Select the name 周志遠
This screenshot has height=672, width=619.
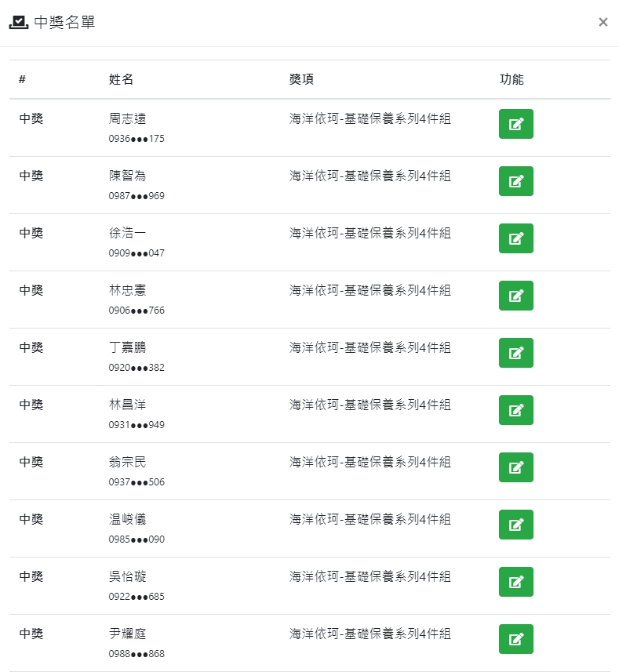pos(127,119)
